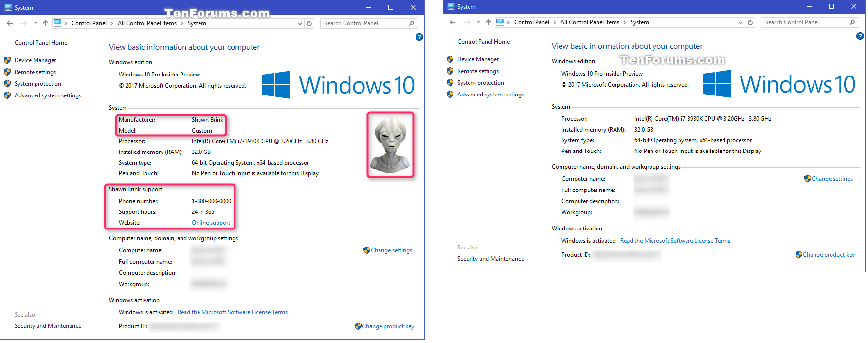Click System breadcrumb in left window
868x343 pixels.
tap(197, 23)
